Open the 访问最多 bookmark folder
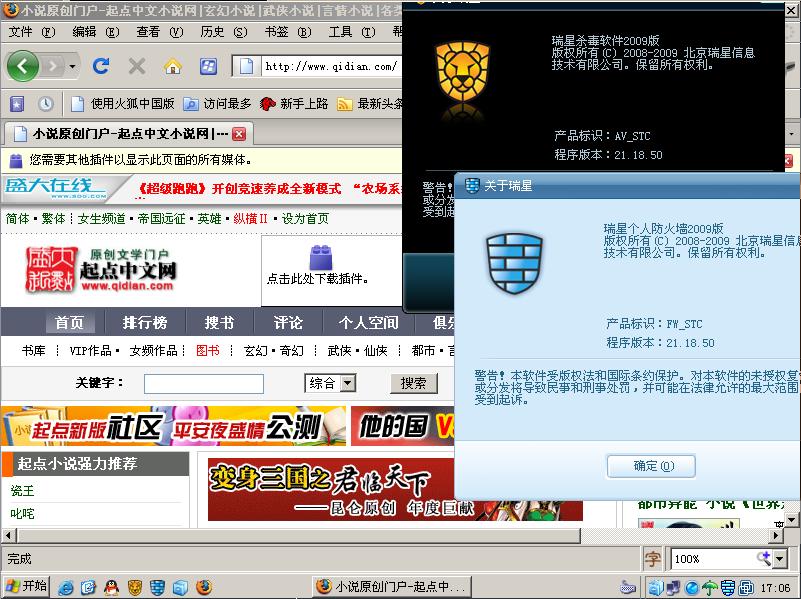This screenshot has width=801, height=599. (x=218, y=104)
